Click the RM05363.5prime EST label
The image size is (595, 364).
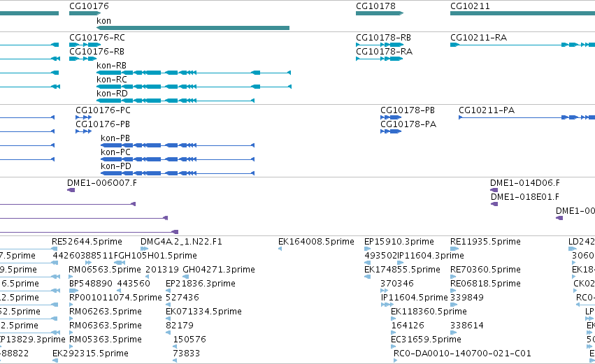105,340
